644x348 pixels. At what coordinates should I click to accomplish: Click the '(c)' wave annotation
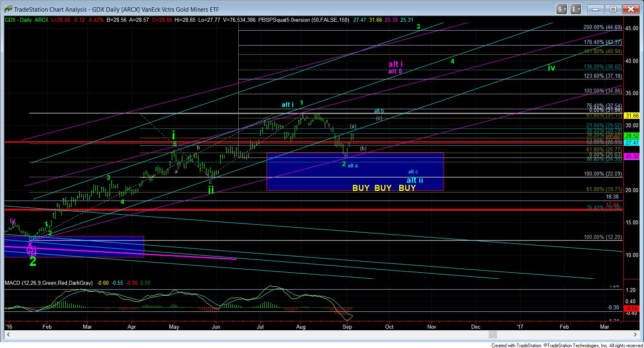pyautogui.click(x=379, y=118)
